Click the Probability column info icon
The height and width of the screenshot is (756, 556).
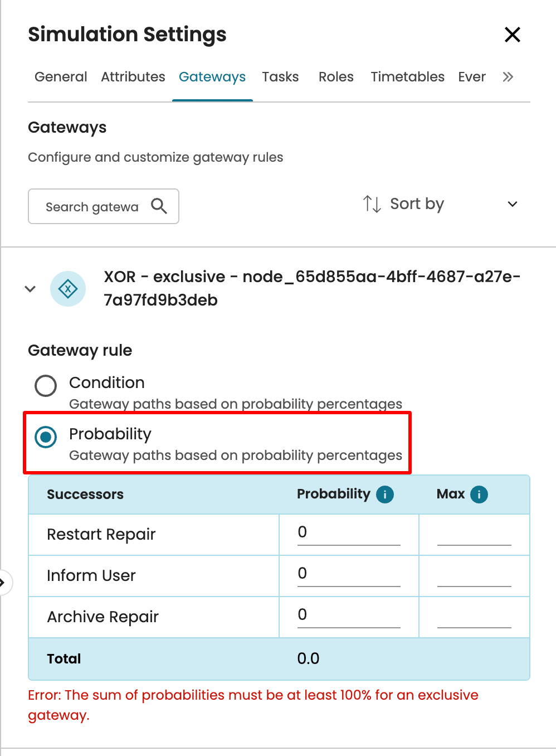[385, 495]
